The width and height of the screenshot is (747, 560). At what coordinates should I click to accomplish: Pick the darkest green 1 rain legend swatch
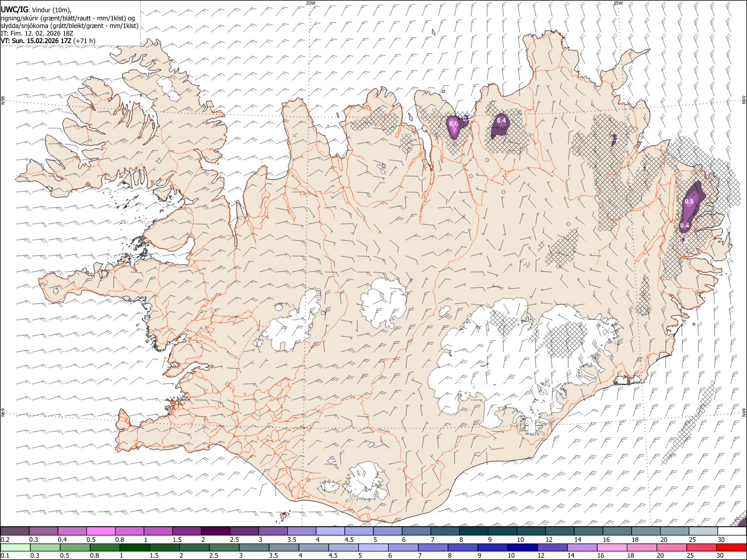(134, 547)
